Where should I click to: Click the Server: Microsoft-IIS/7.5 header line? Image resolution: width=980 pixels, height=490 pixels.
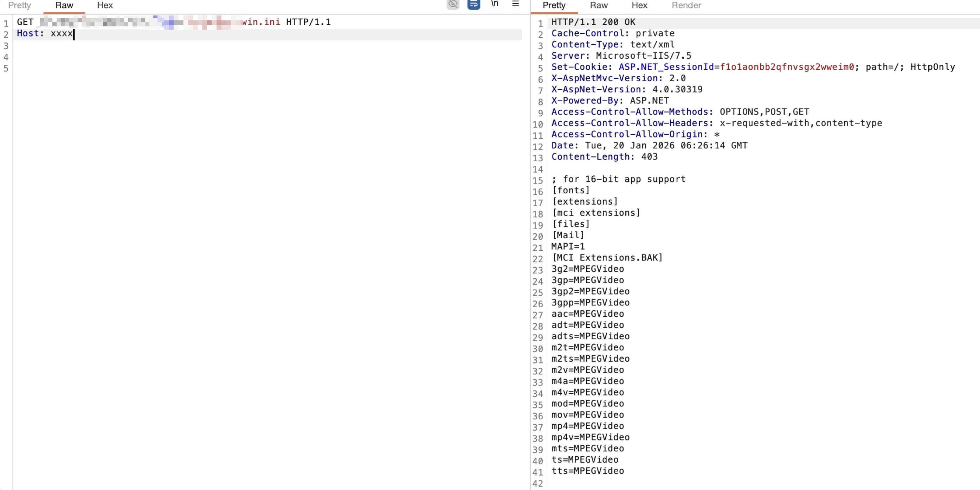[621, 56]
